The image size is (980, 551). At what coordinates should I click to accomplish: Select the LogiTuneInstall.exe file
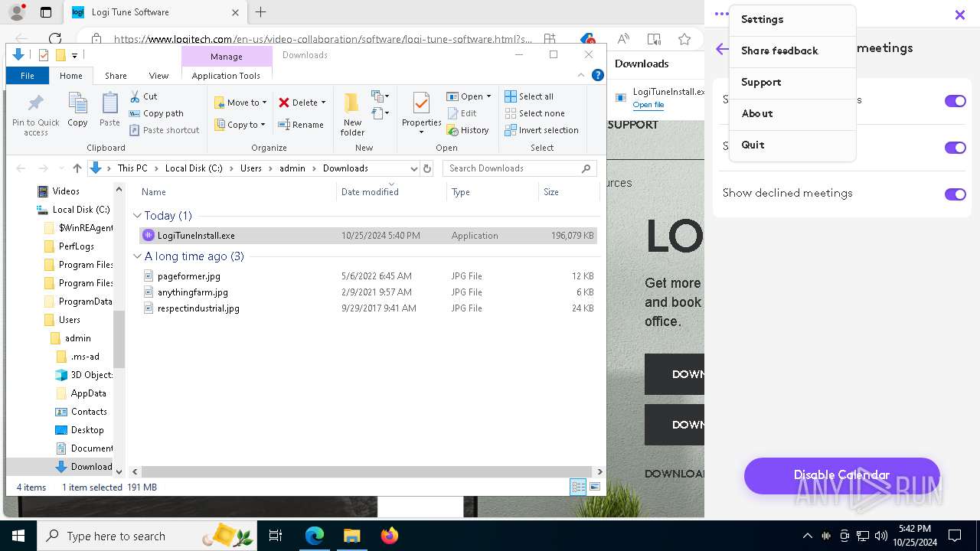(368, 236)
